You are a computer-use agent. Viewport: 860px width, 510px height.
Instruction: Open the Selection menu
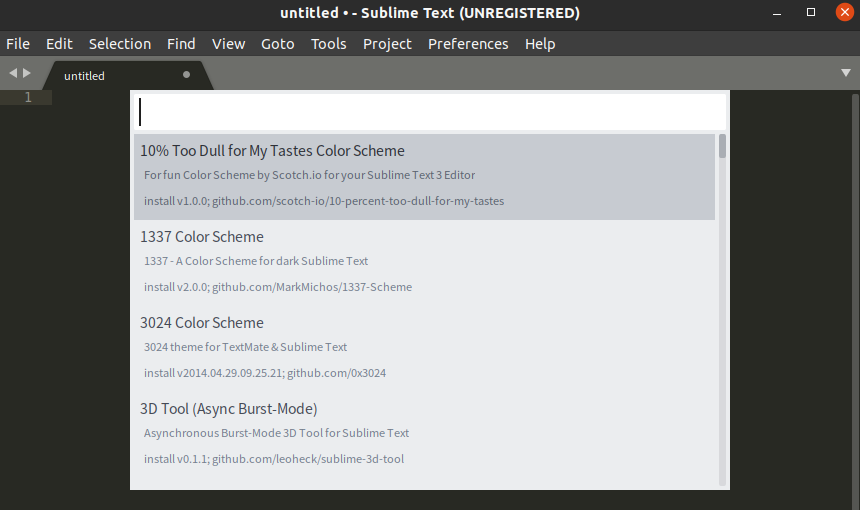[120, 44]
